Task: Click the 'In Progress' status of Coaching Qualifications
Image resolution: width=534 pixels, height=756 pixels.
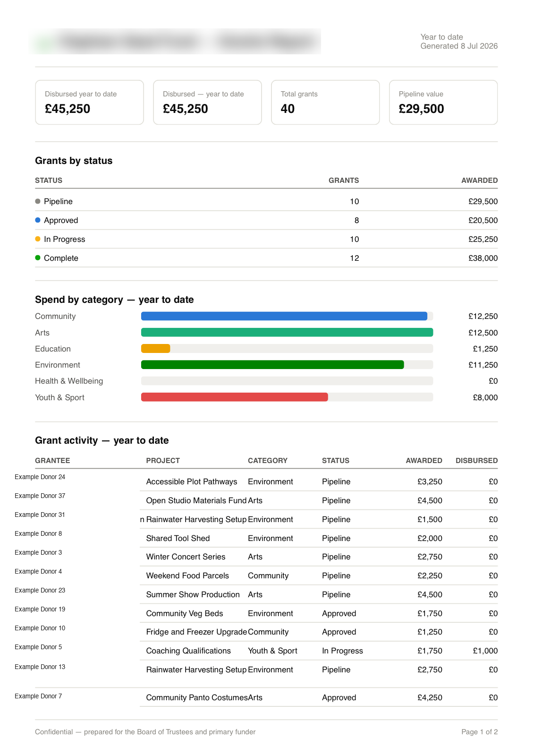Action: click(x=342, y=651)
